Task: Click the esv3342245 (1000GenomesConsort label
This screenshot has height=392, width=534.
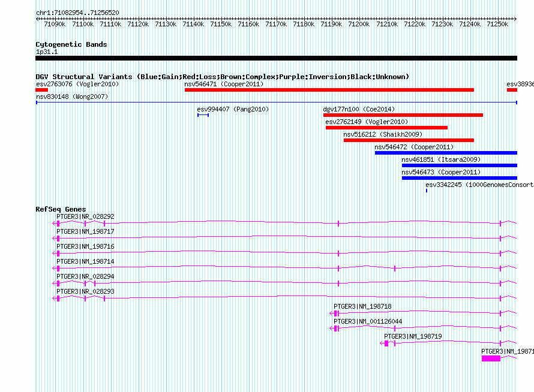Action: [x=479, y=185]
